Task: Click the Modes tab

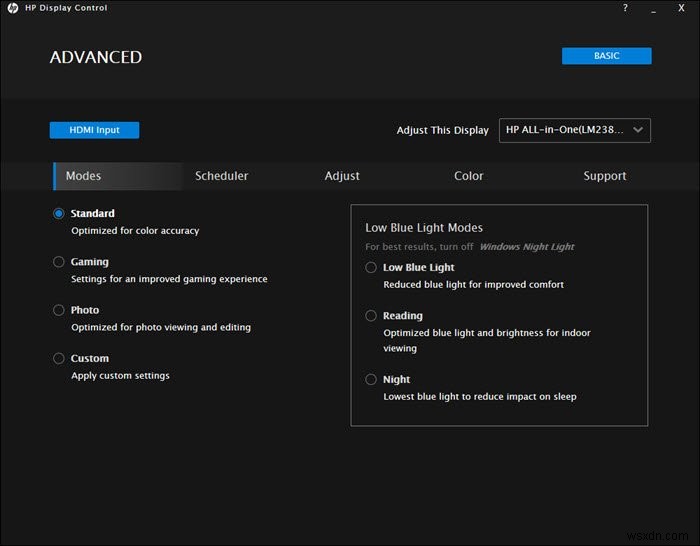Action: [x=84, y=176]
